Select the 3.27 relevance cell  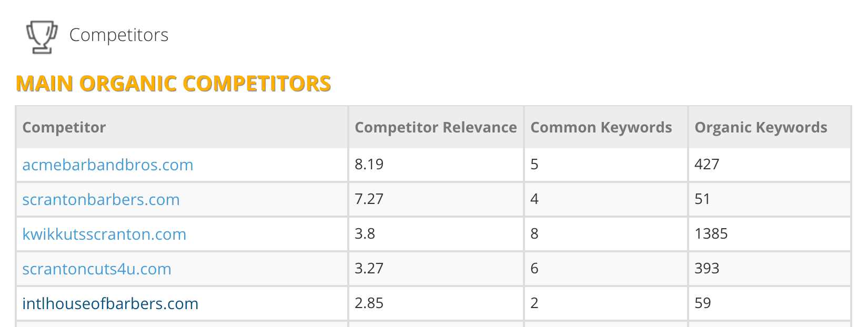(x=369, y=269)
